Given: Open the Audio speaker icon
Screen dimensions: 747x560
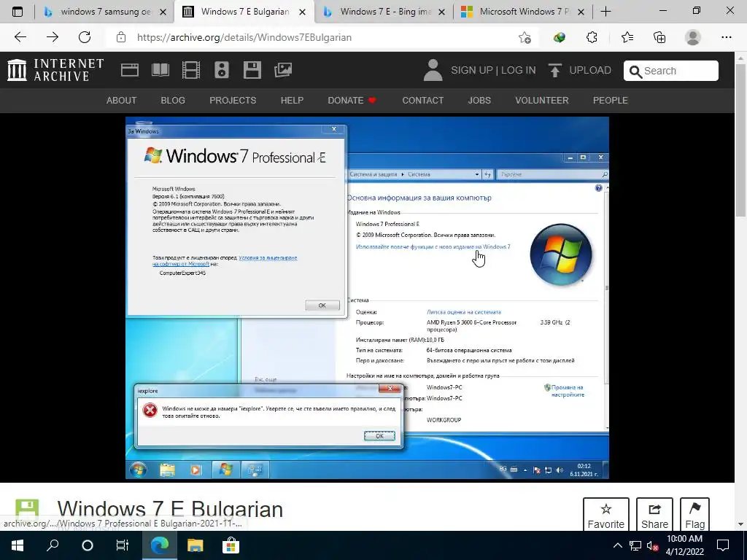Looking at the screenshot, I should (222, 70).
